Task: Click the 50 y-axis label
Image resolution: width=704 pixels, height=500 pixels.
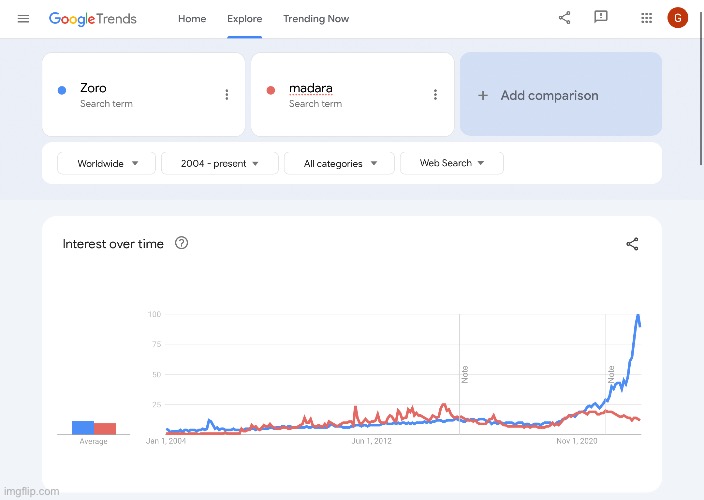Action: pyautogui.click(x=156, y=374)
